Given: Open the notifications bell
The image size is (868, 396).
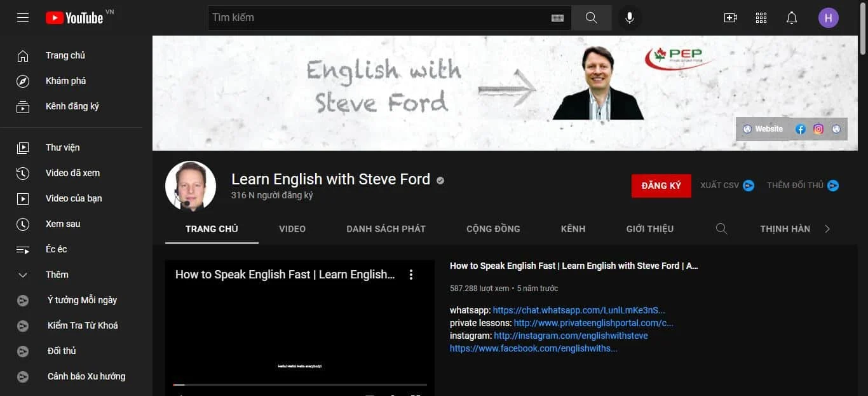Looking at the screenshot, I should pos(792,18).
